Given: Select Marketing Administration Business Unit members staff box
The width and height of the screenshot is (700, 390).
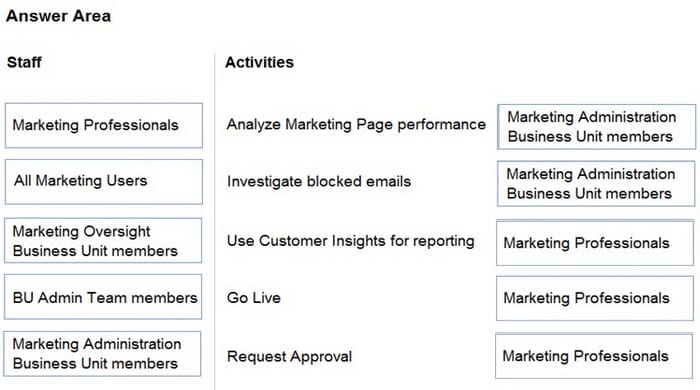Looking at the screenshot, I should [x=102, y=354].
